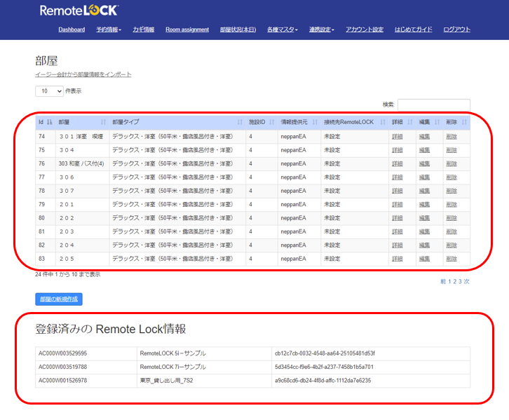Open 詳細 for room Id 75
The image size is (509, 420).
point(398,150)
